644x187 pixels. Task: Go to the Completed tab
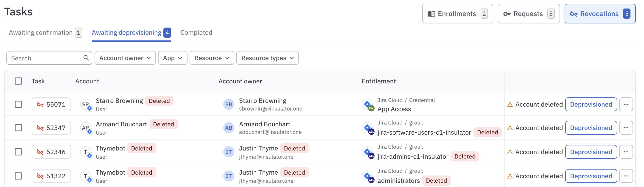[196, 33]
